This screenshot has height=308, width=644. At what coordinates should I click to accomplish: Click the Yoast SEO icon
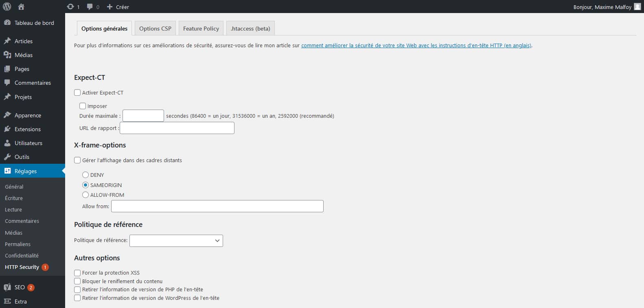point(7,287)
